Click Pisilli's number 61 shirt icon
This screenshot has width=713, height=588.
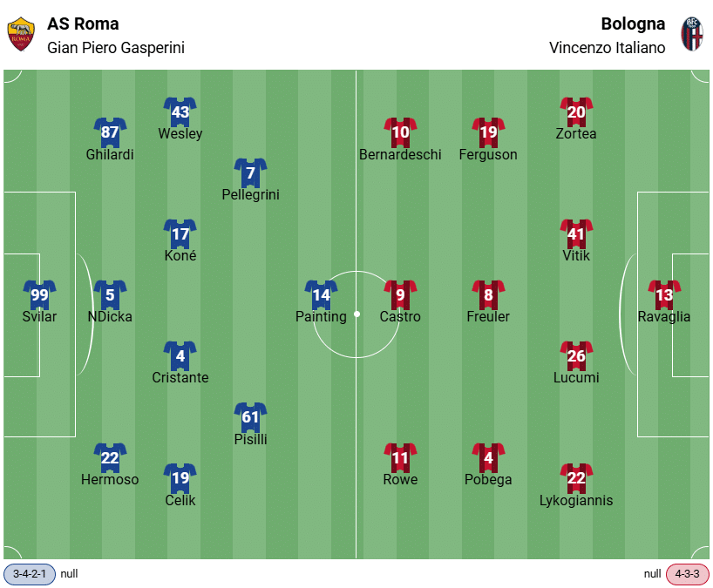[250, 417]
